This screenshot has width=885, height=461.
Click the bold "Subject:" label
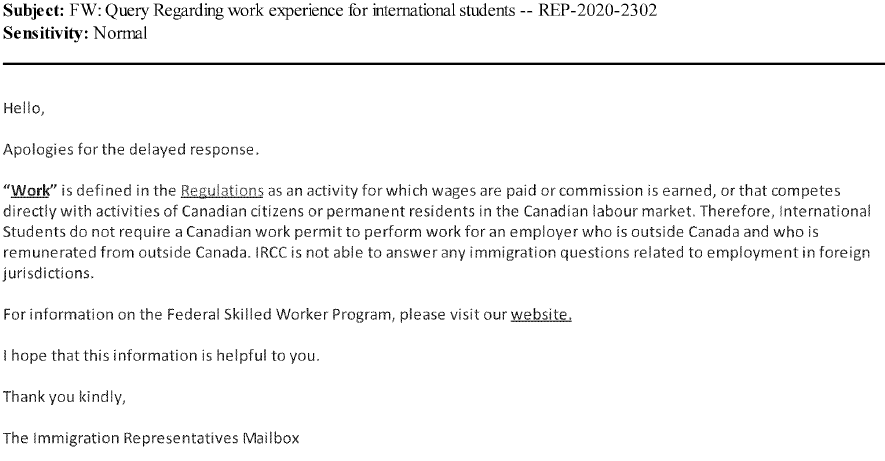click(37, 13)
